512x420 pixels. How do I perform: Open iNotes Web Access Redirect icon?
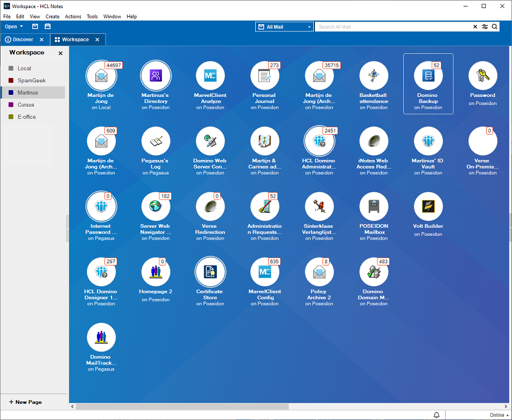(374, 141)
